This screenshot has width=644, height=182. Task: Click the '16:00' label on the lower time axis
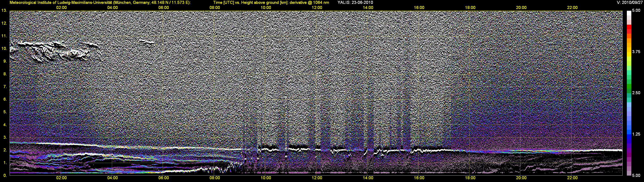click(419, 178)
